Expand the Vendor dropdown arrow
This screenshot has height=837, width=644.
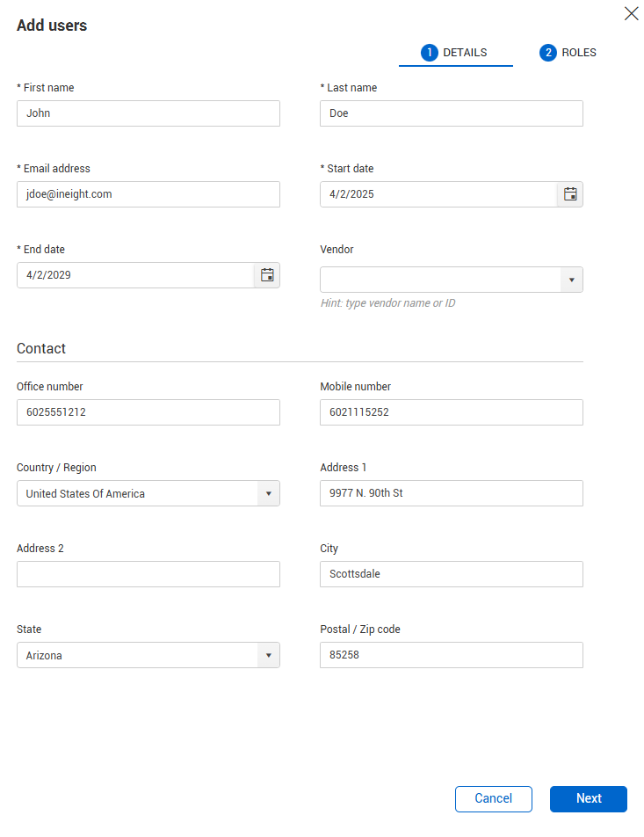point(571,280)
